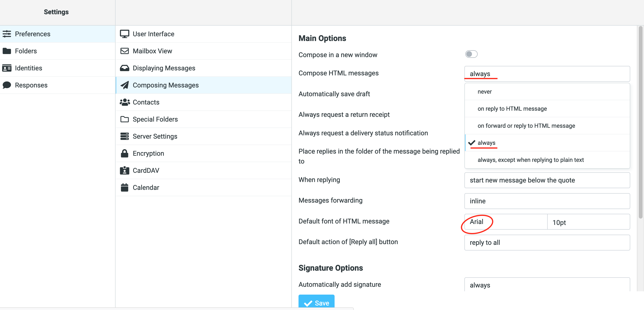Select 'always, except when replying to plain text'
Image resolution: width=644 pixels, height=310 pixels.
pyautogui.click(x=530, y=160)
